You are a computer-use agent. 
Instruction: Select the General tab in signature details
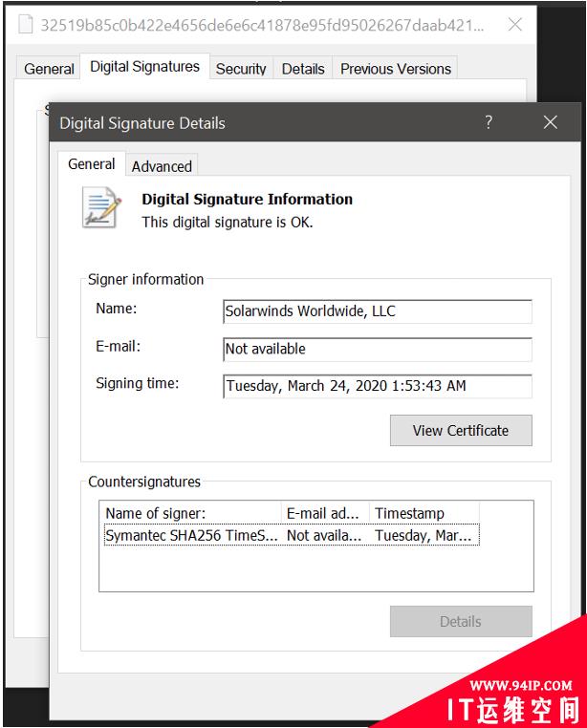pos(92,164)
